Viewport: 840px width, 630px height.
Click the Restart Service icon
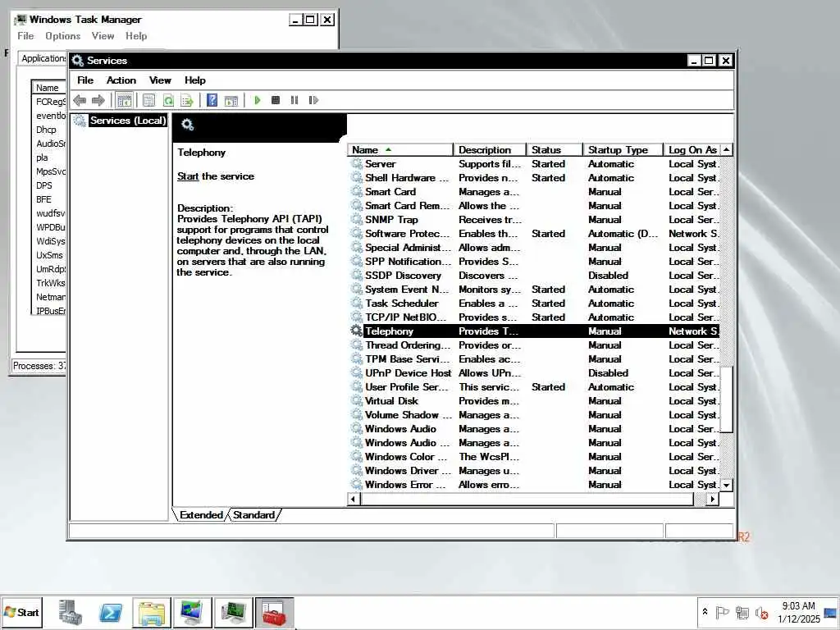pos(313,100)
